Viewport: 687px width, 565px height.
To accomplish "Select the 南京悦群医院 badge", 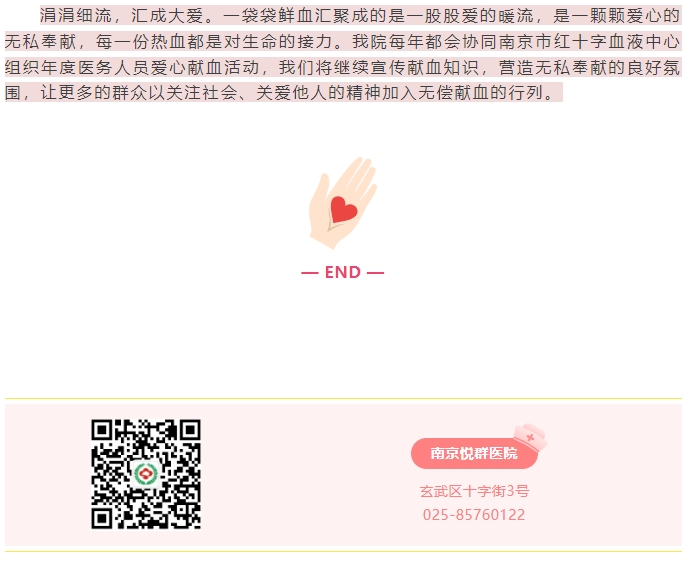I will (474, 453).
